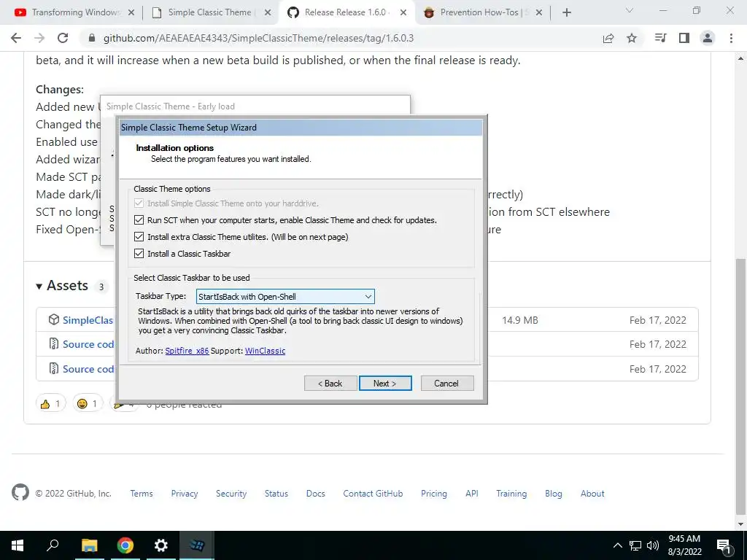Open the Security footer link
This screenshot has width=747, height=560.
(x=231, y=494)
